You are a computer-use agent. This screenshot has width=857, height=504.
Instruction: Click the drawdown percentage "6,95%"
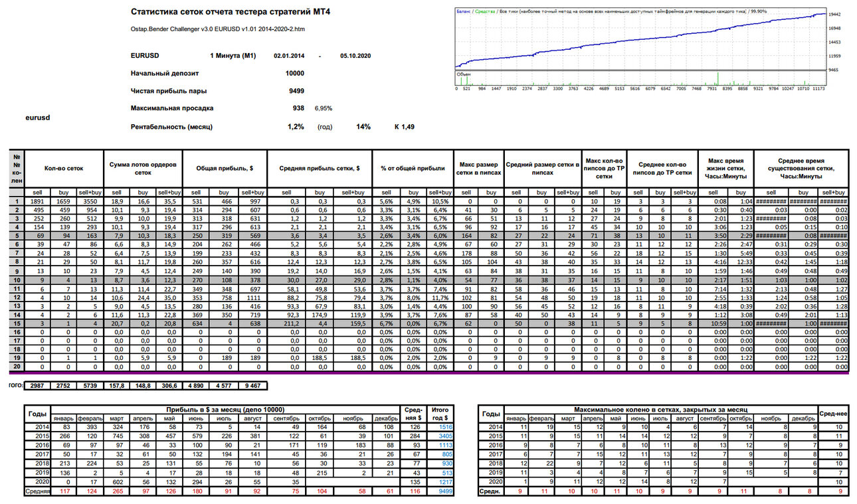pyautogui.click(x=324, y=108)
